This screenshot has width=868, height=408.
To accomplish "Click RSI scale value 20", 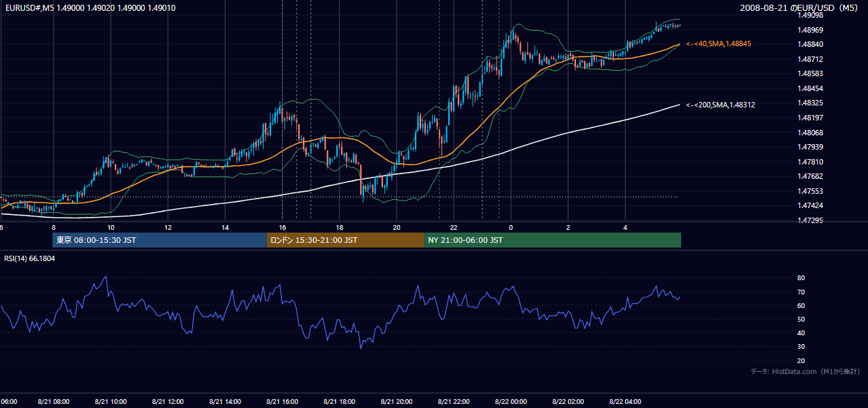I will coord(801,360).
